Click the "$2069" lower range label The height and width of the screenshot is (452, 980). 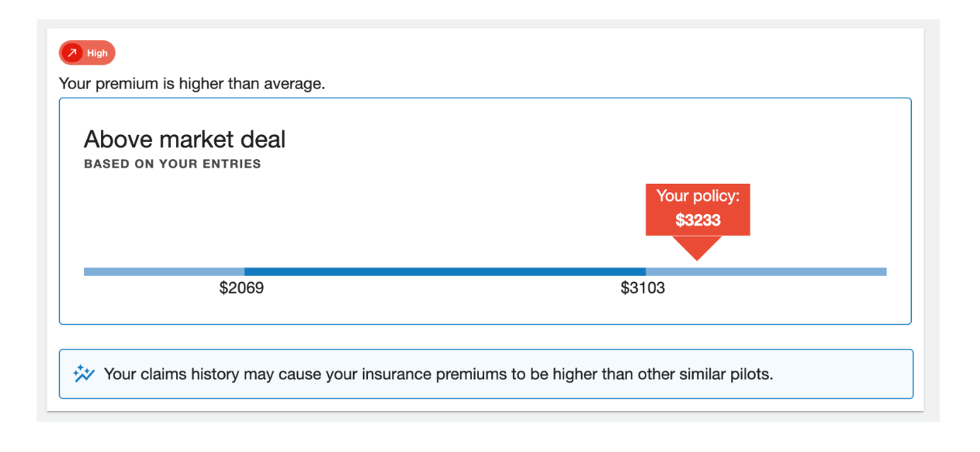tap(241, 289)
